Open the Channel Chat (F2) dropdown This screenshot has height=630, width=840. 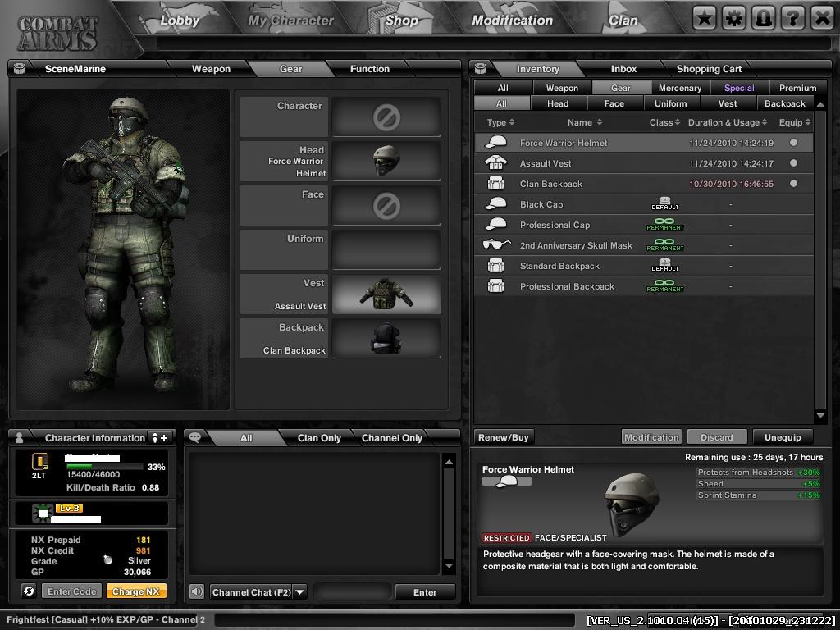point(300,592)
